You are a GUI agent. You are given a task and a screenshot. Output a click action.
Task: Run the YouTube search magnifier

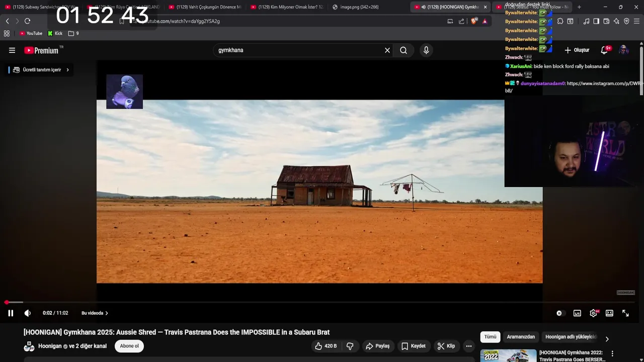[404, 50]
